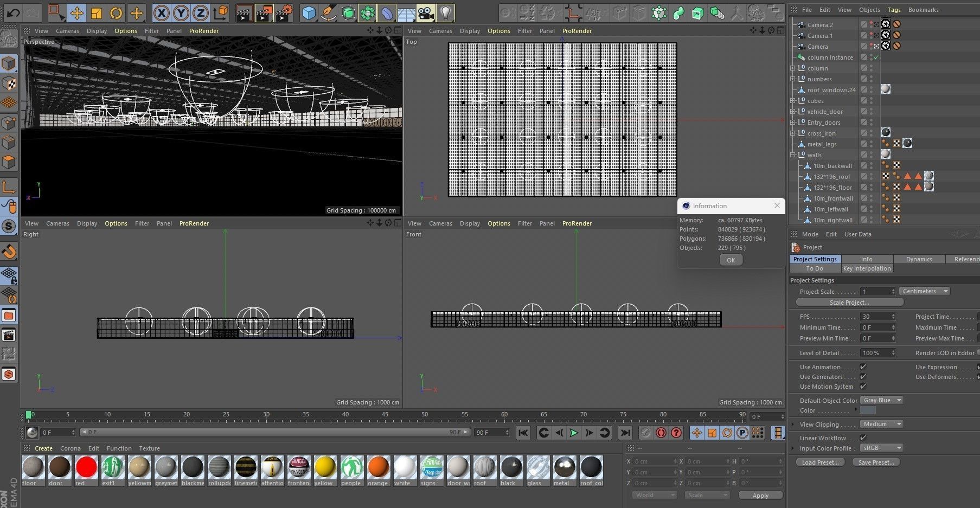The image size is (980, 508).
Task: Go to end of timeline
Action: [x=625, y=433]
